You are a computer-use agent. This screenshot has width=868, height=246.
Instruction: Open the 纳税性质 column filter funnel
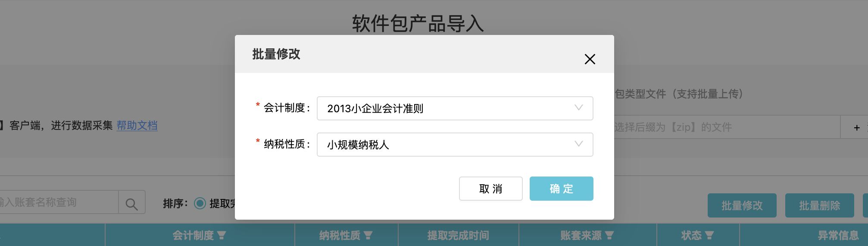pos(368,236)
